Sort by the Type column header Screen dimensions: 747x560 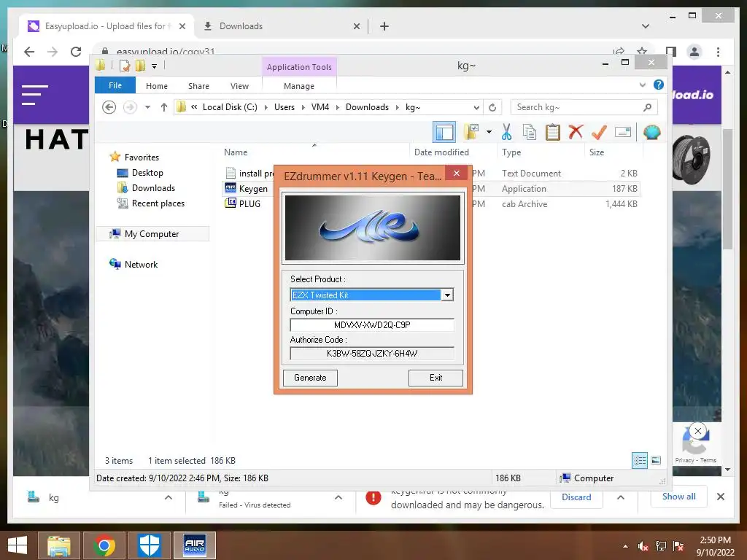pyautogui.click(x=511, y=152)
